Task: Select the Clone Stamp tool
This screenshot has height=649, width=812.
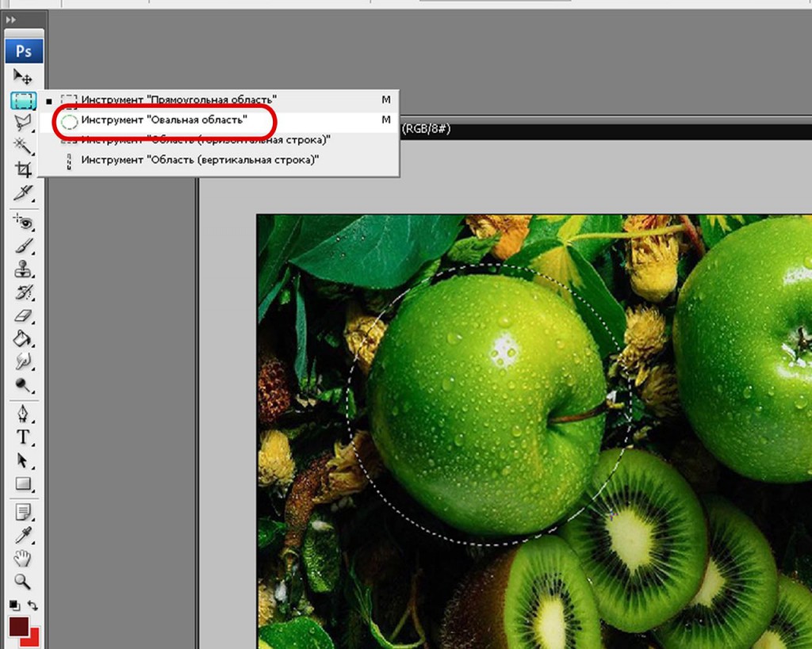Action: tap(23, 269)
